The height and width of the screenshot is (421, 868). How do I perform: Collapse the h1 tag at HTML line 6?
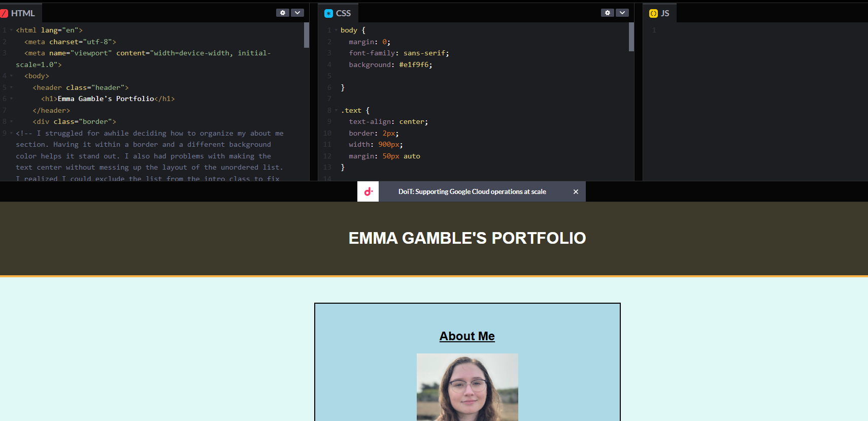point(11,99)
